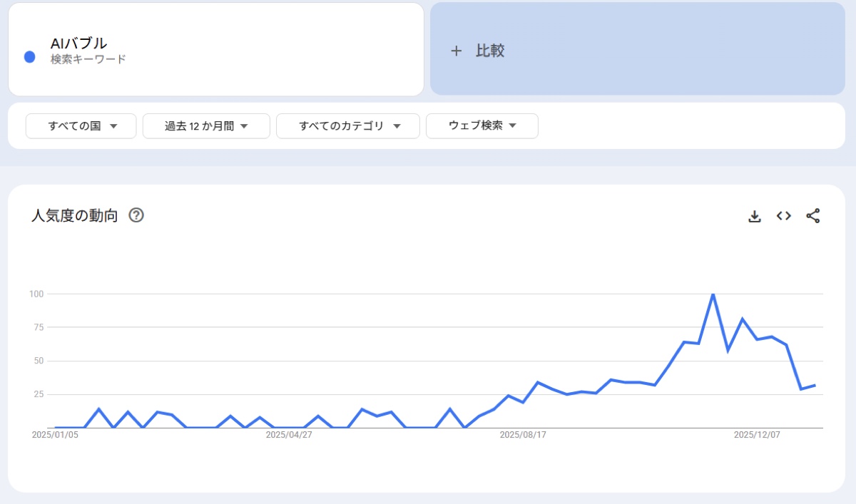Click the chart peak at value 100
Viewport: 856px width, 504px height.
(713, 294)
